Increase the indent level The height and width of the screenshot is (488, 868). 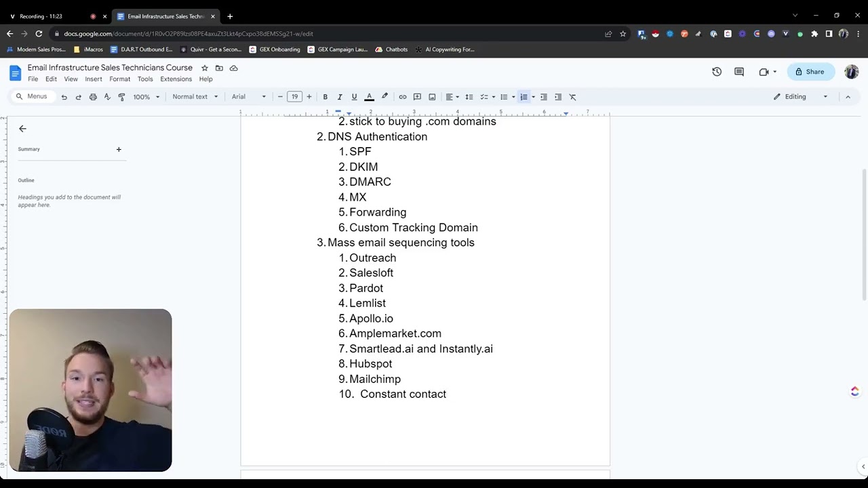pos(558,97)
